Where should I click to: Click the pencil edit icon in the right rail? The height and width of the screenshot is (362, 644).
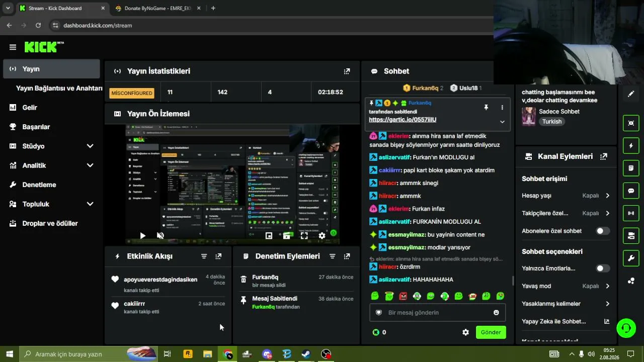tap(631, 94)
